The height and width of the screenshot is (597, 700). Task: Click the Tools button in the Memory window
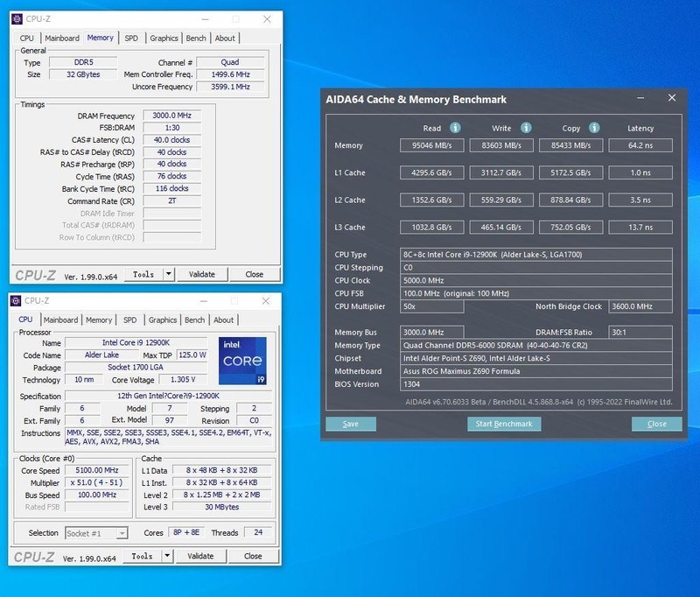coord(143,275)
